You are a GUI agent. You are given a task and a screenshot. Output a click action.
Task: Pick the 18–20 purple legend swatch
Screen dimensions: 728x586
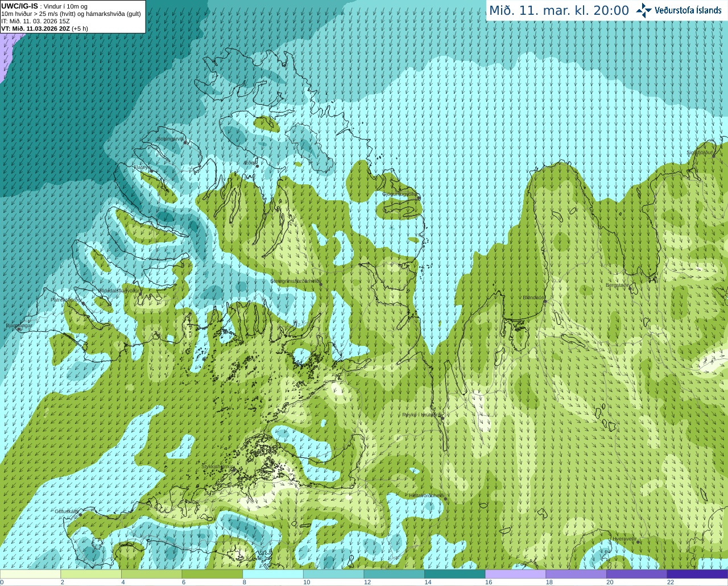(576, 574)
